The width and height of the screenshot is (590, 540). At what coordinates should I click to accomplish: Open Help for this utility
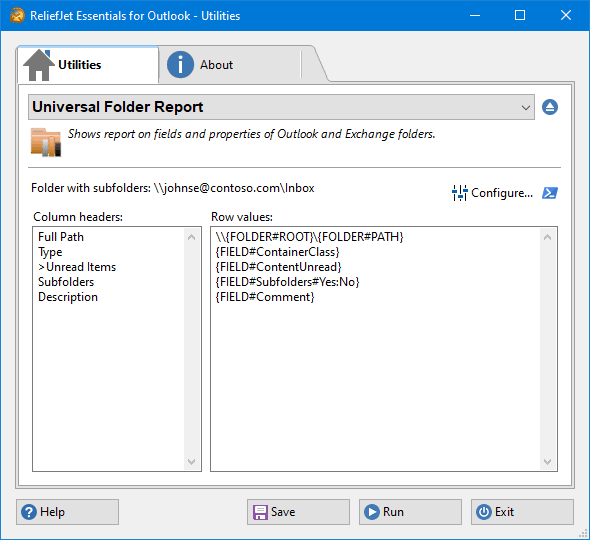click(x=67, y=512)
